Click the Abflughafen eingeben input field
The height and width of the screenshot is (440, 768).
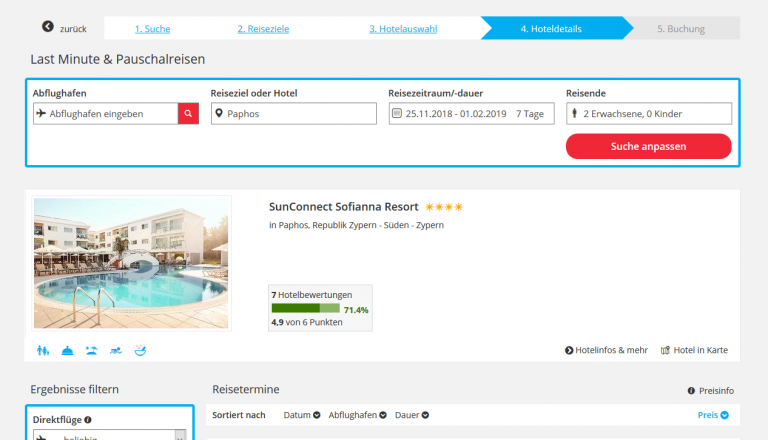pyautogui.click(x=106, y=114)
